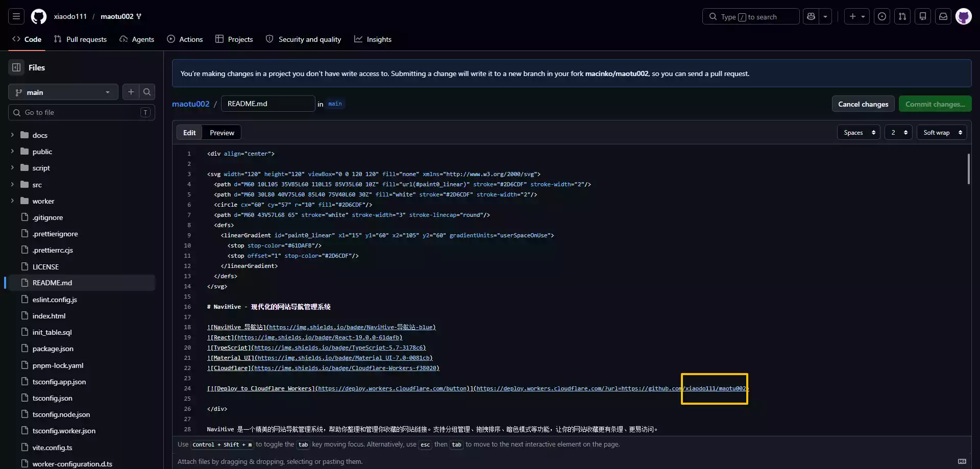This screenshot has height=469, width=980.
Task: Click the Deploy to Cloudflare Workers line
Action: pyautogui.click(x=478, y=388)
